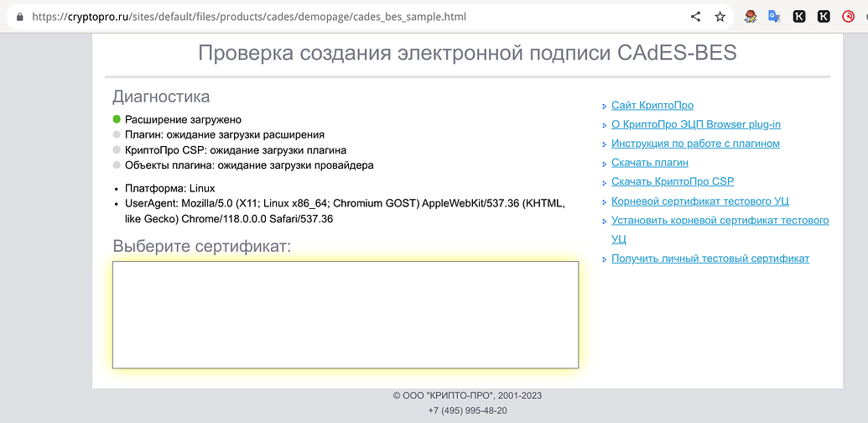Open "Корневой сертификат тестового УЦ" link

tap(699, 201)
